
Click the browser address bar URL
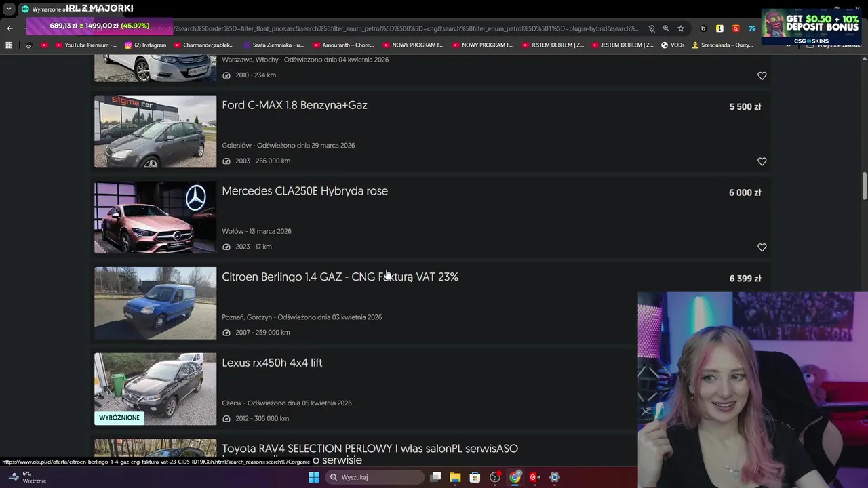coord(406,28)
